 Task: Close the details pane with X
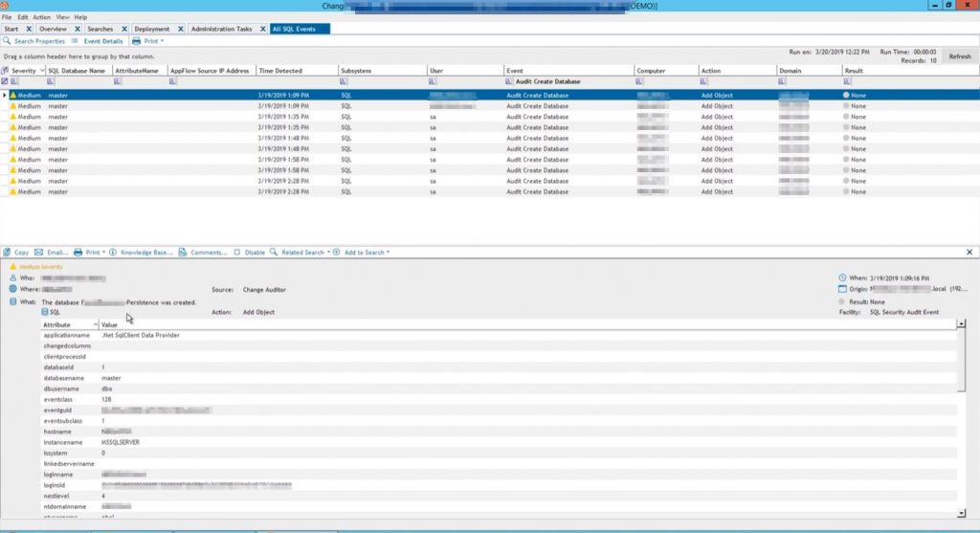(969, 252)
